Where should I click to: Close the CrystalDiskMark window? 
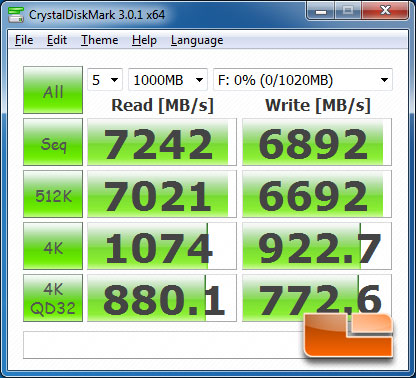click(385, 11)
